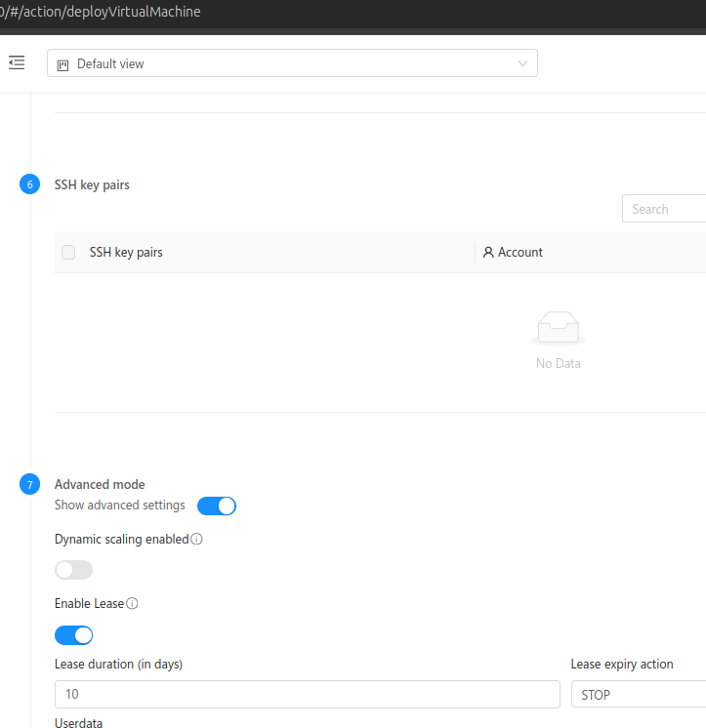Image resolution: width=706 pixels, height=728 pixels.
Task: Click the SSH key pairs section title
Action: click(x=92, y=184)
